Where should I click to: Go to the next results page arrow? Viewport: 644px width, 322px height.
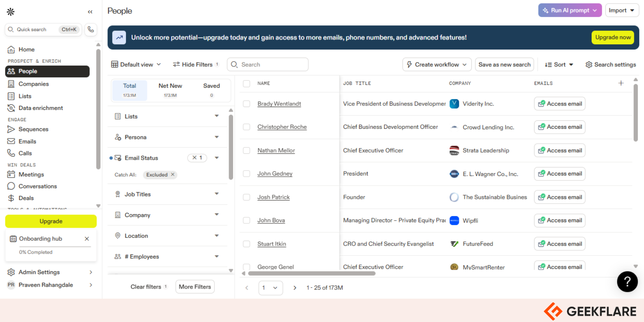(295, 288)
